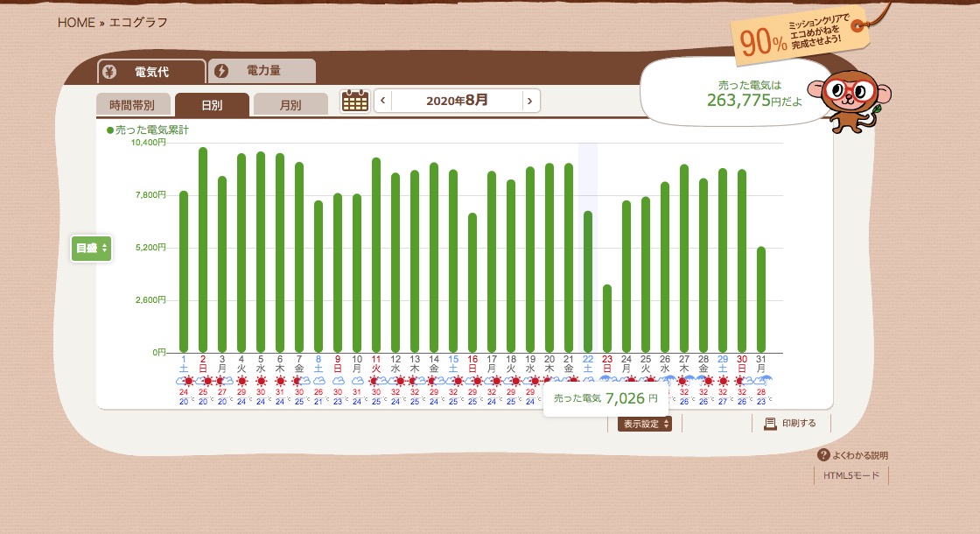The height and width of the screenshot is (534, 980).
Task: Click sun weather icon for August 4
Action: [241, 381]
